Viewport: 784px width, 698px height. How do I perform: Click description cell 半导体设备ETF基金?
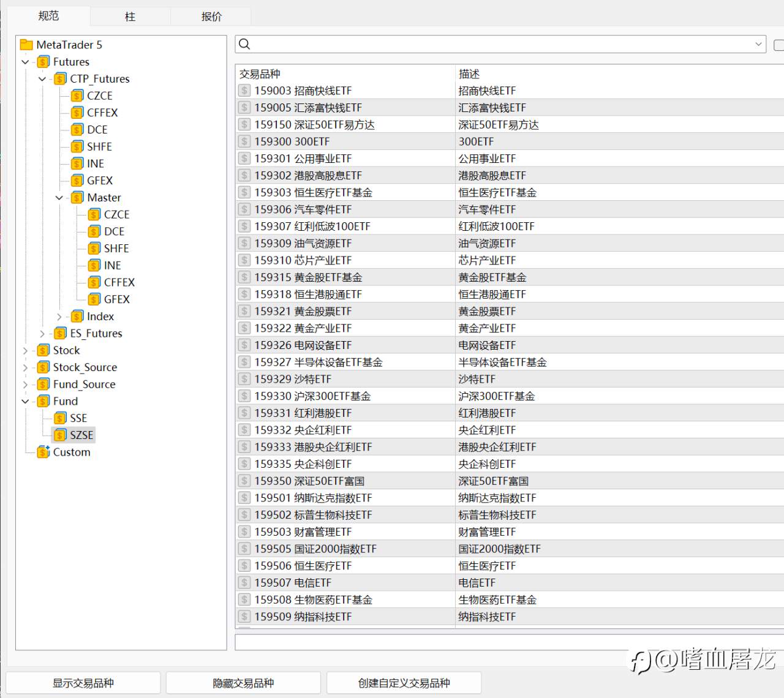tap(503, 362)
